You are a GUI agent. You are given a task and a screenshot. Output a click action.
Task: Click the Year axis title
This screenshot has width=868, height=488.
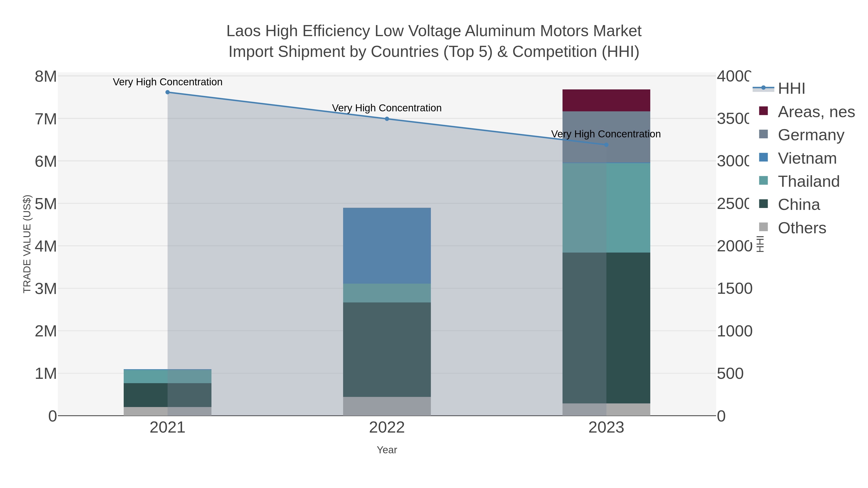pyautogui.click(x=387, y=450)
